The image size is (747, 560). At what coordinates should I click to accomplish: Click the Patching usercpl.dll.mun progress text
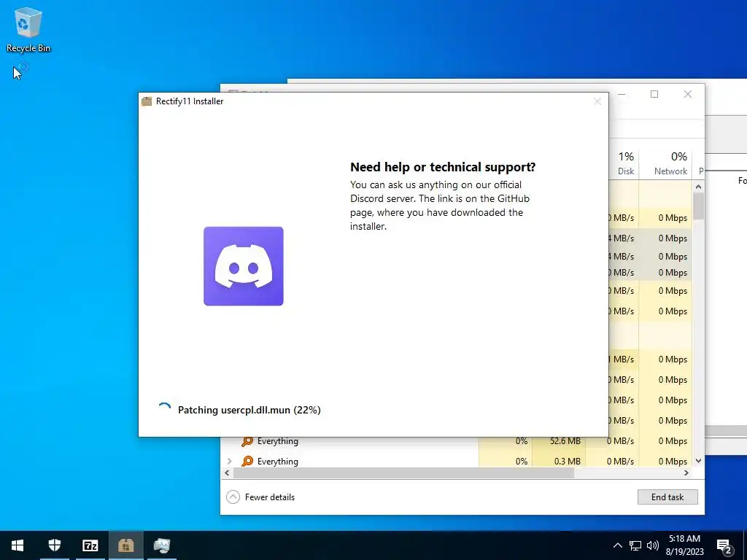click(249, 410)
